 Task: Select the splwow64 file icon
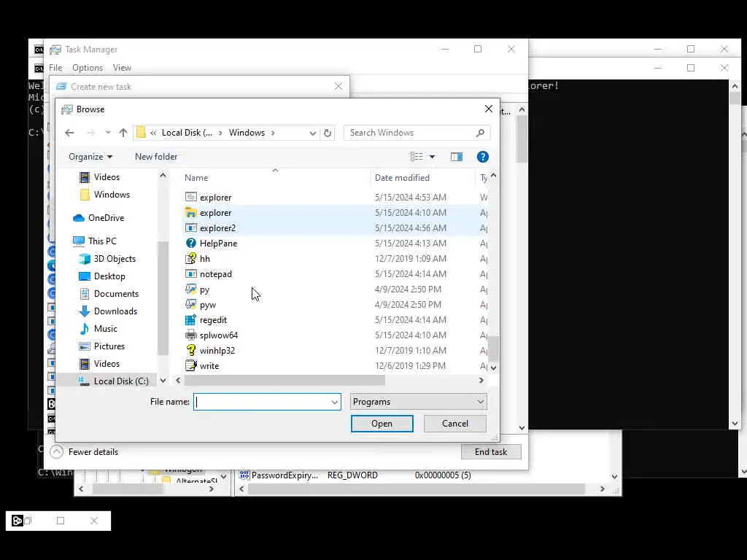coord(190,335)
